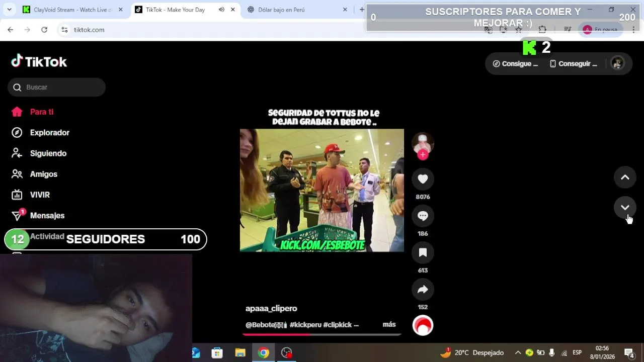Click the Consigue monedas button
The height and width of the screenshot is (362, 644).
pos(515,64)
